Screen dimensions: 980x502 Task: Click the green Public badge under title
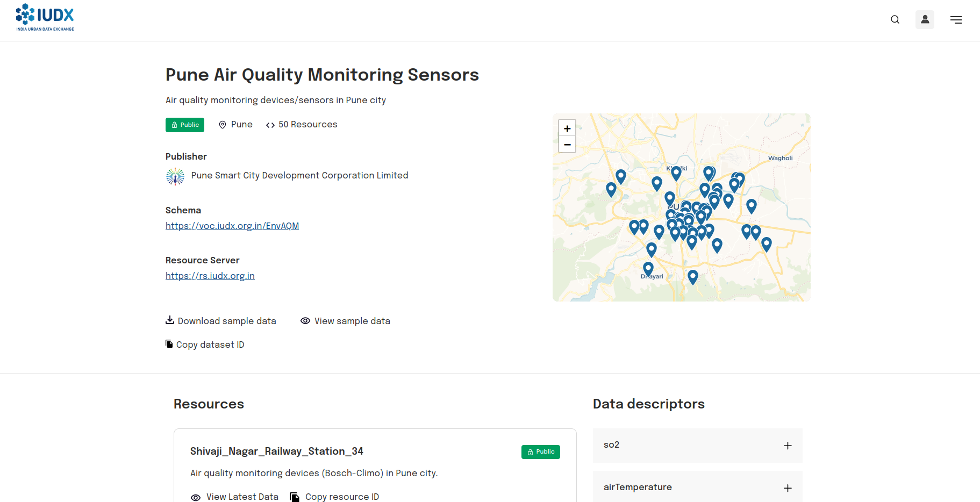click(185, 125)
